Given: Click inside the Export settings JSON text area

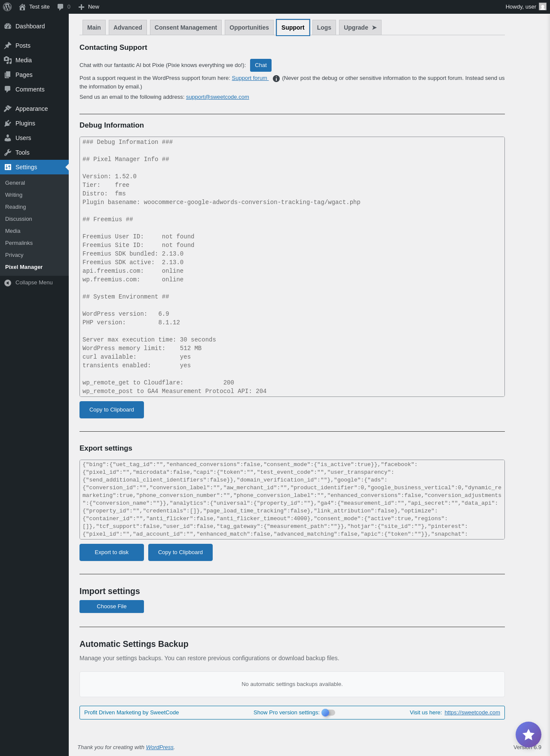Looking at the screenshot, I should [292, 500].
